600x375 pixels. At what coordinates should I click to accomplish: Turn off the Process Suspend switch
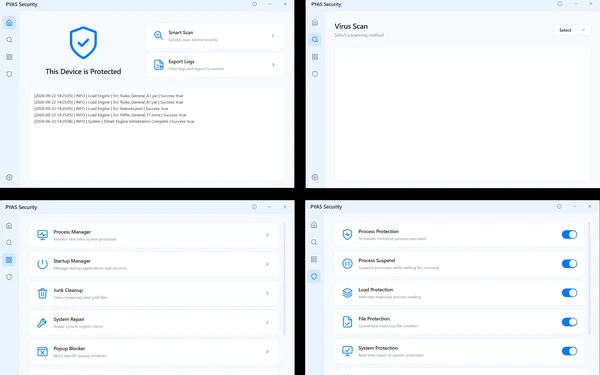(x=569, y=264)
